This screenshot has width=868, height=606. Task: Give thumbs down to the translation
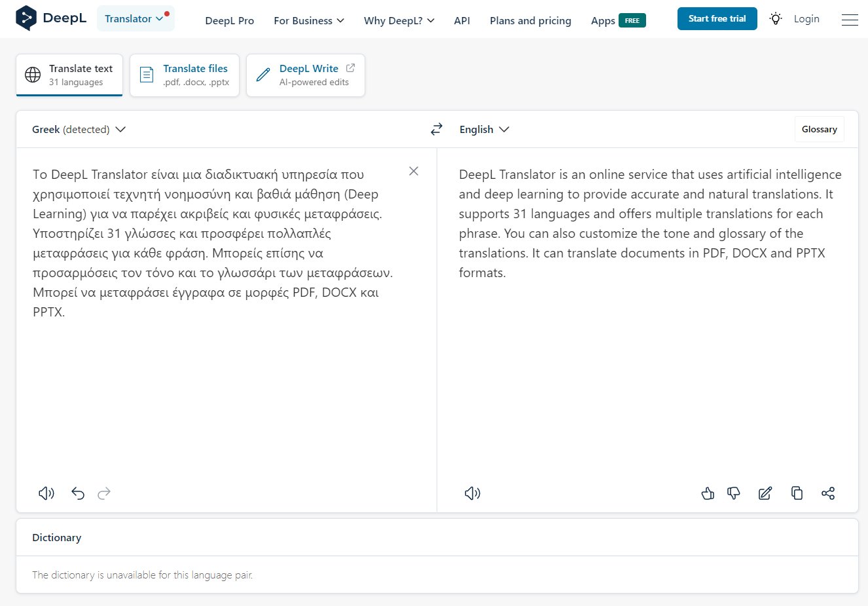(734, 493)
